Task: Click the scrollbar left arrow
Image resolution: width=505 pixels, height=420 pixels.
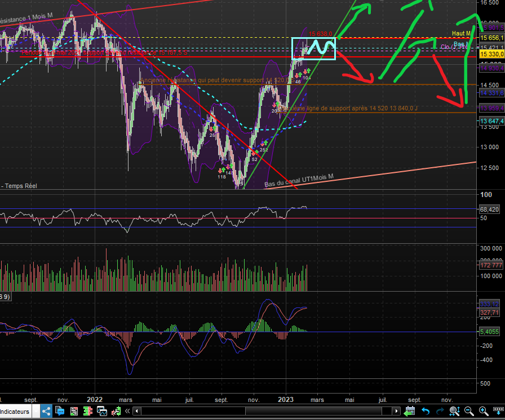Action: [137, 411]
